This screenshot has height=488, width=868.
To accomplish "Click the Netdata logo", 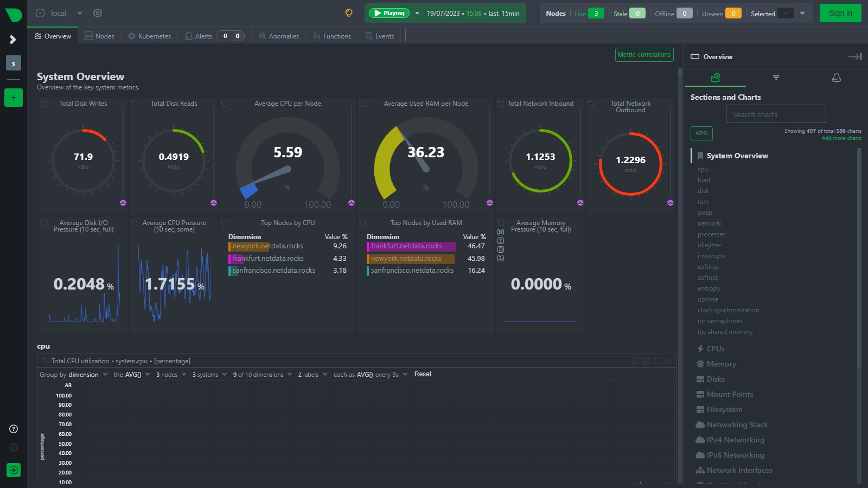I will pyautogui.click(x=13, y=15).
